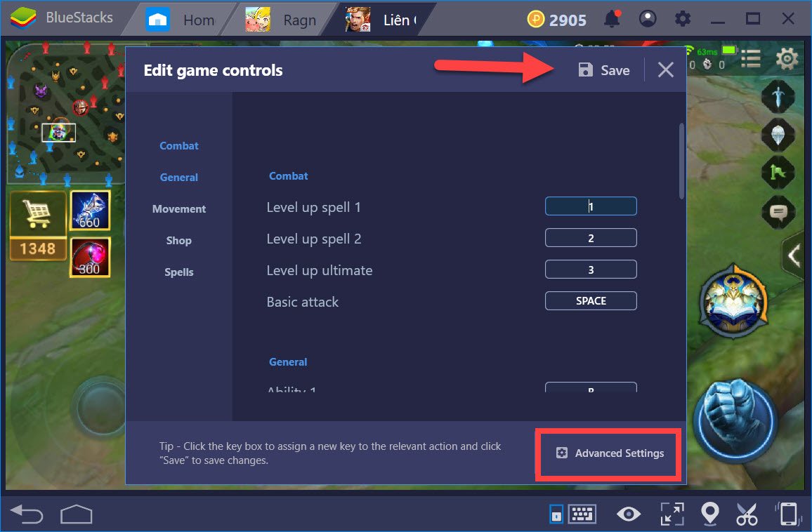The width and height of the screenshot is (812, 532).
Task: Open the scissors screenshot tool
Action: pos(746,514)
